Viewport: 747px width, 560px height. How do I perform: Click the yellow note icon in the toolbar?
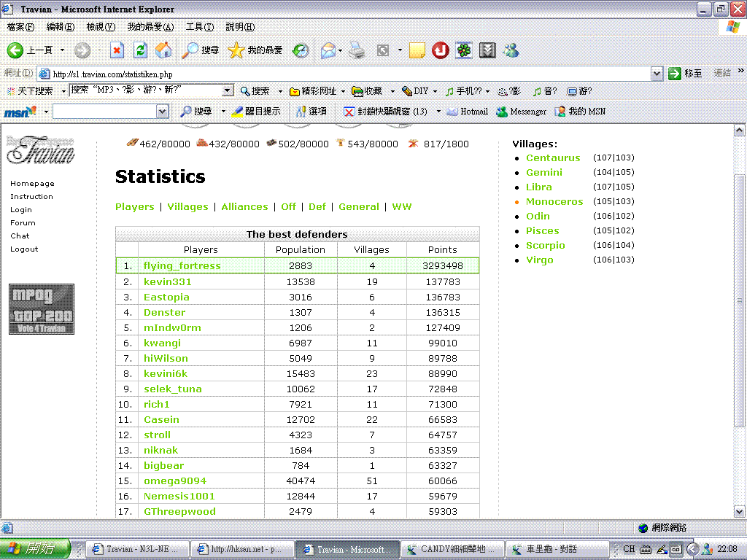click(417, 50)
